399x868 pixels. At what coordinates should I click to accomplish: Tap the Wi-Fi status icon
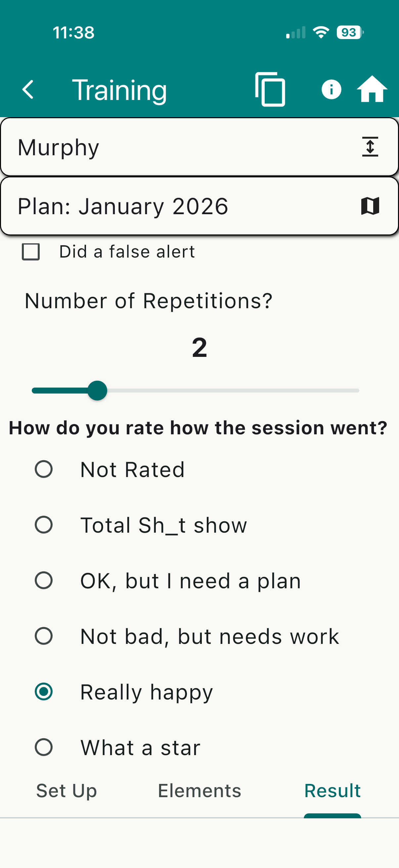click(321, 32)
